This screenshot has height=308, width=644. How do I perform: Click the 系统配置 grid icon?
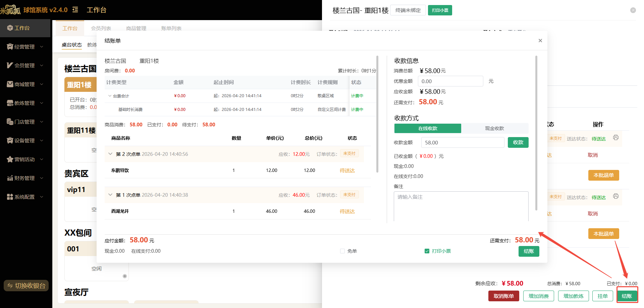tap(10, 197)
